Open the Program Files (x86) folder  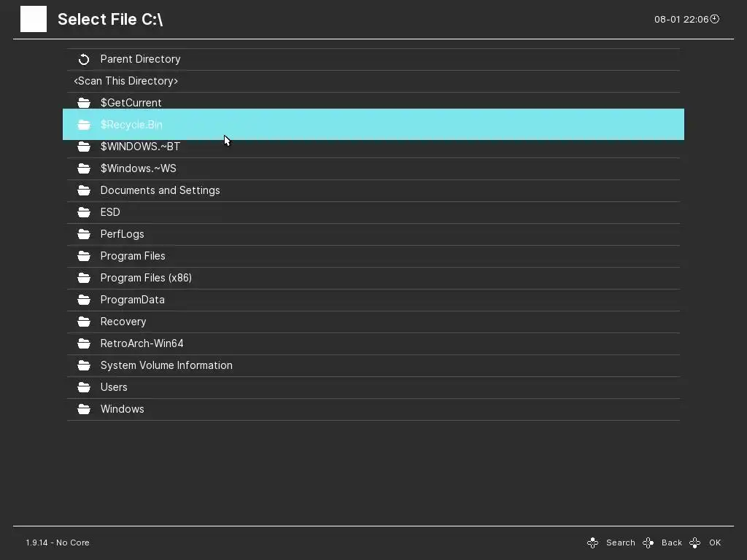click(146, 278)
